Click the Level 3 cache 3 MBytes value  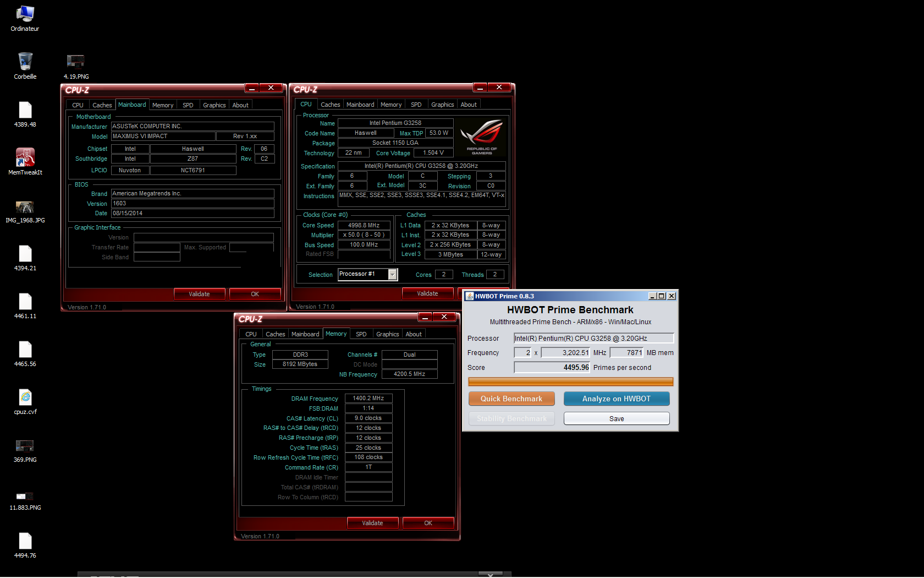pyautogui.click(x=450, y=254)
